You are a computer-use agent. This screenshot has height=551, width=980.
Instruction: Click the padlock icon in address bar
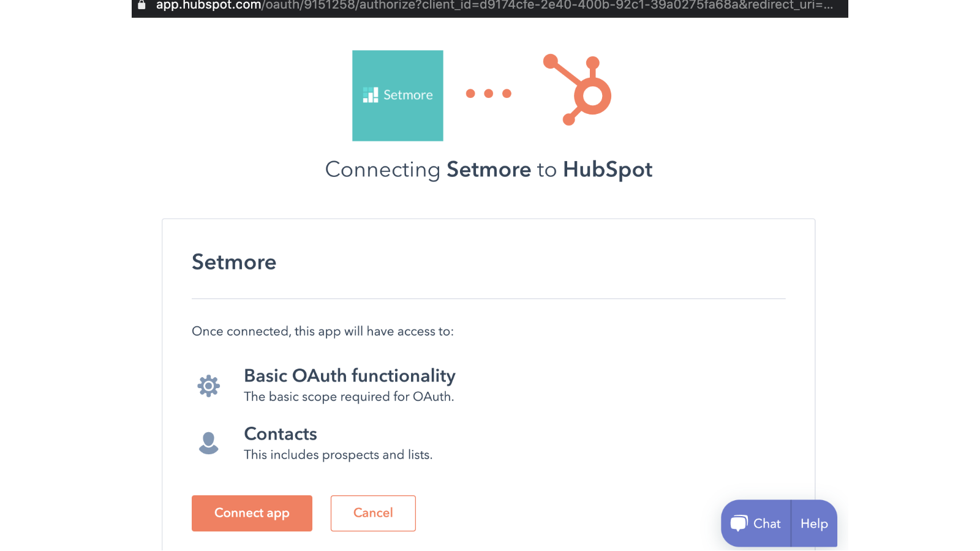point(141,5)
